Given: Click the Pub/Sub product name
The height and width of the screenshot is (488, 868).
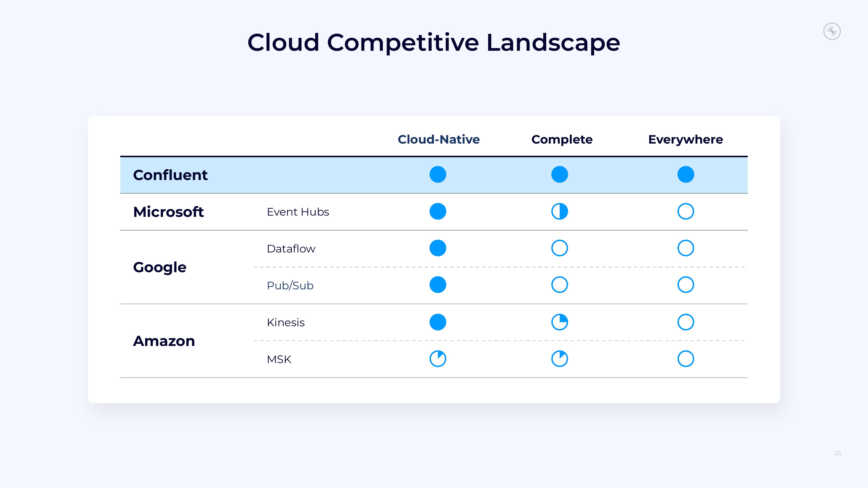Looking at the screenshot, I should (290, 286).
